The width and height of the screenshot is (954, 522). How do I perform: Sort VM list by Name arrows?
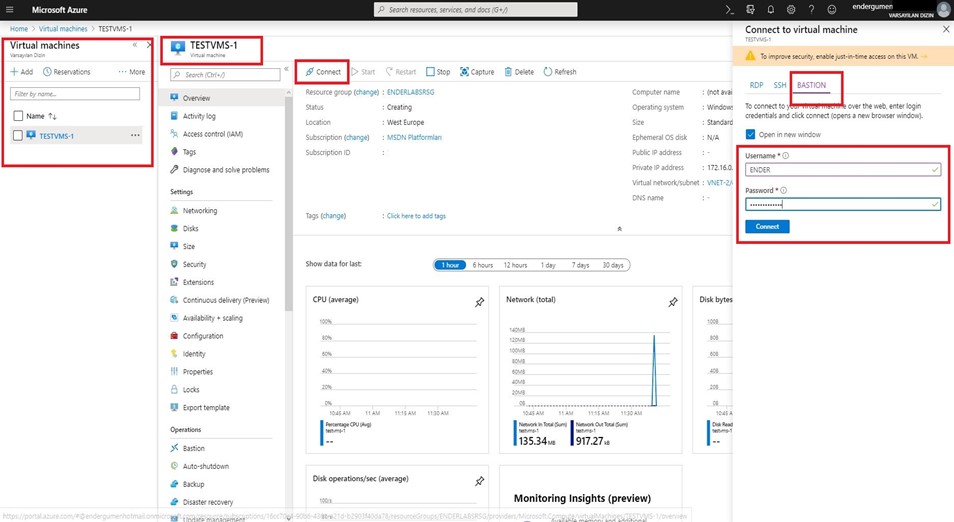pos(52,116)
